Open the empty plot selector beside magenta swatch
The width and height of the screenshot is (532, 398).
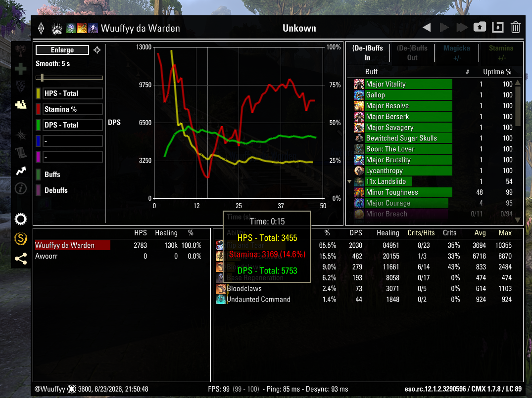(73, 157)
